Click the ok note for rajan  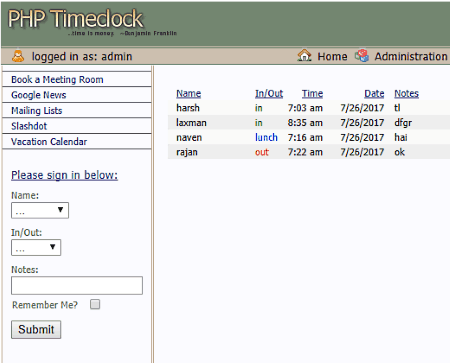tap(399, 152)
